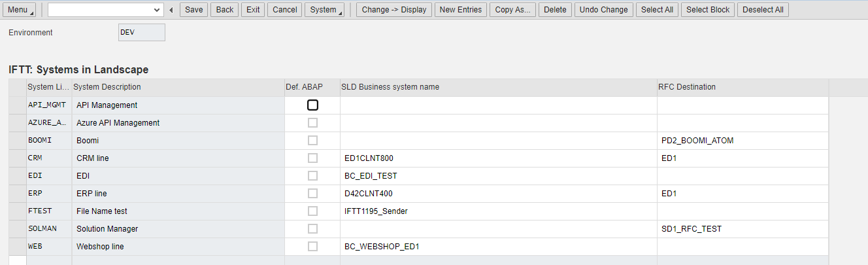Click the RFC Destination field for EDI
The height and width of the screenshot is (265, 868).
click(x=743, y=176)
